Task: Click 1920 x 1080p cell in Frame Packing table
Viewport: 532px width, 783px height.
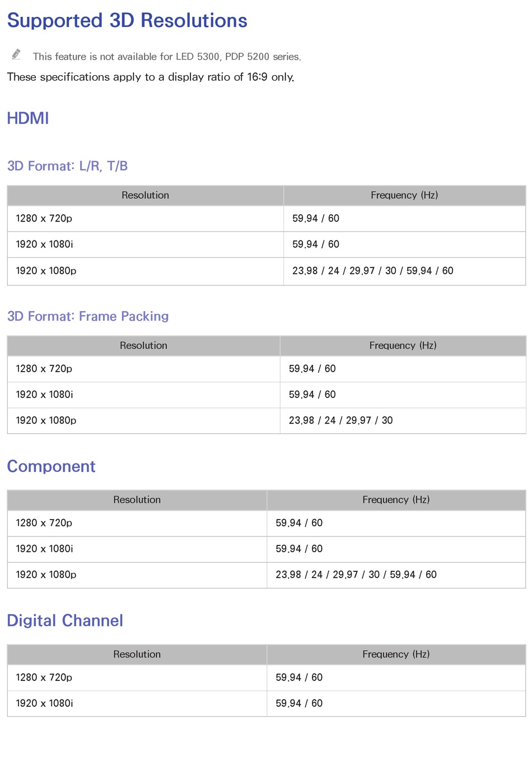Action: pos(144,420)
